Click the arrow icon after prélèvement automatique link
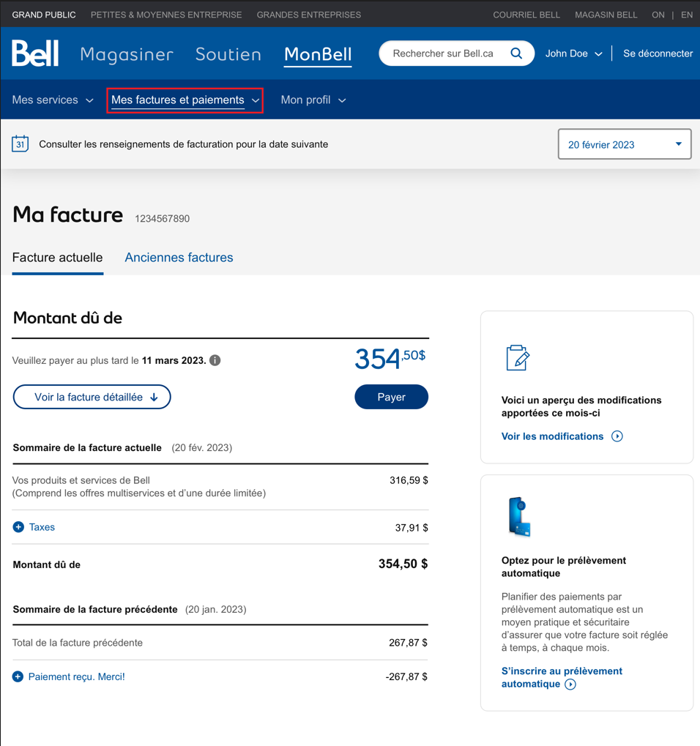The width and height of the screenshot is (700, 746). tap(570, 685)
